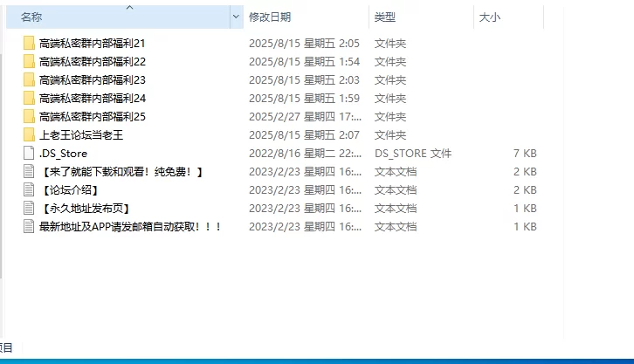Click the 7 KB size cell
This screenshot has width=634, height=364.
(525, 154)
